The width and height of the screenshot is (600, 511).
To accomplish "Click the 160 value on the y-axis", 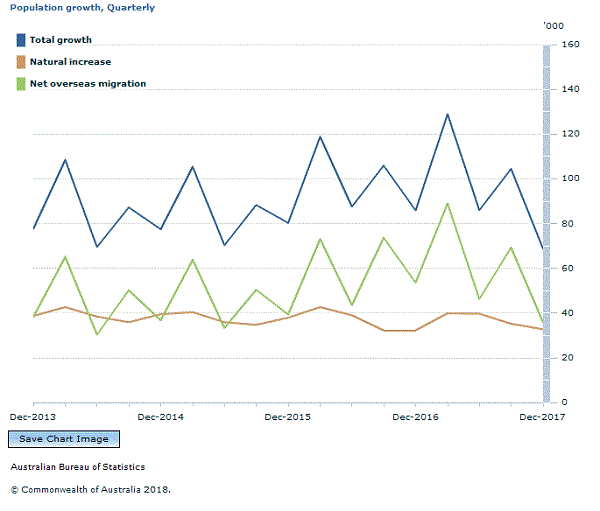I will pyautogui.click(x=571, y=45).
